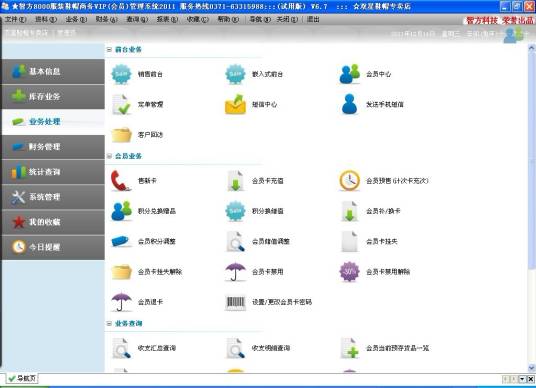536x388 pixels.
Task: Open 短信中心 envelope icon
Action: click(x=235, y=104)
